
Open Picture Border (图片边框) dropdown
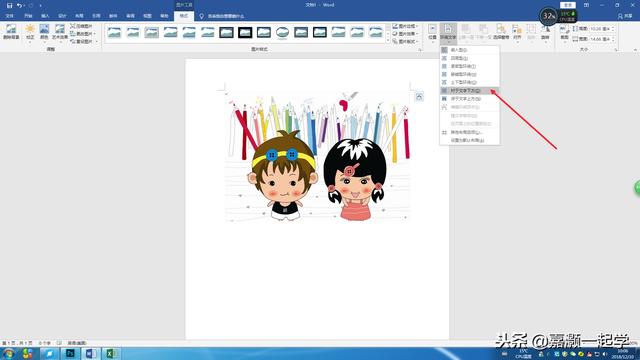coord(405,26)
